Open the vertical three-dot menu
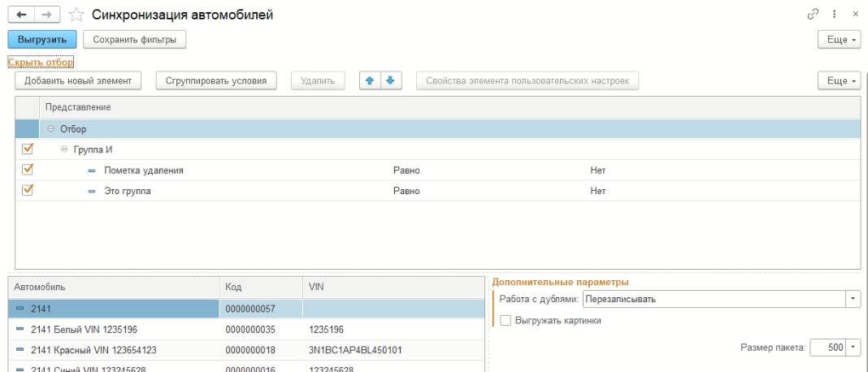 [x=834, y=15]
